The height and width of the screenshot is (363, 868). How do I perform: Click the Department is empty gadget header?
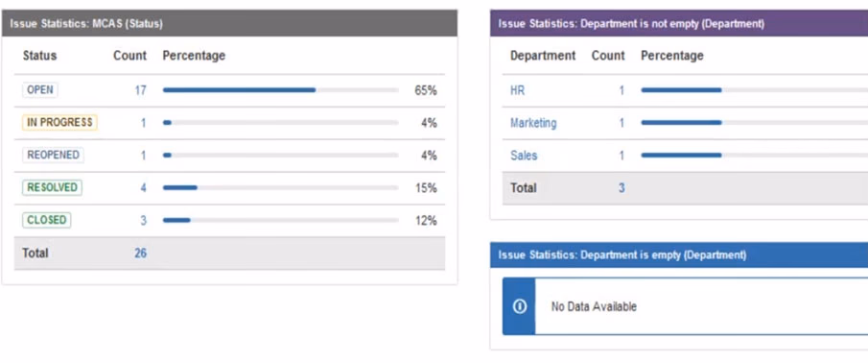click(x=679, y=254)
